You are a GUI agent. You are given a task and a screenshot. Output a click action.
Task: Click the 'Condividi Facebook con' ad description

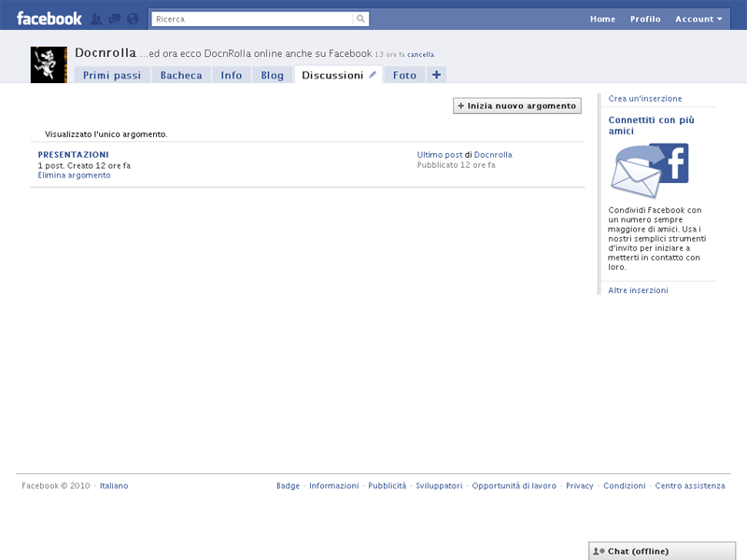656,239
